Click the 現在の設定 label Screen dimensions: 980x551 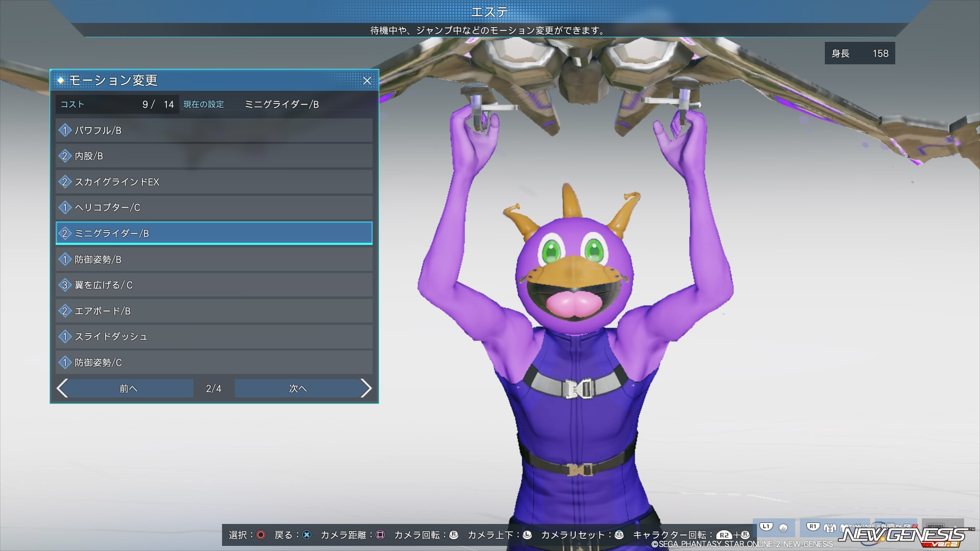[204, 104]
